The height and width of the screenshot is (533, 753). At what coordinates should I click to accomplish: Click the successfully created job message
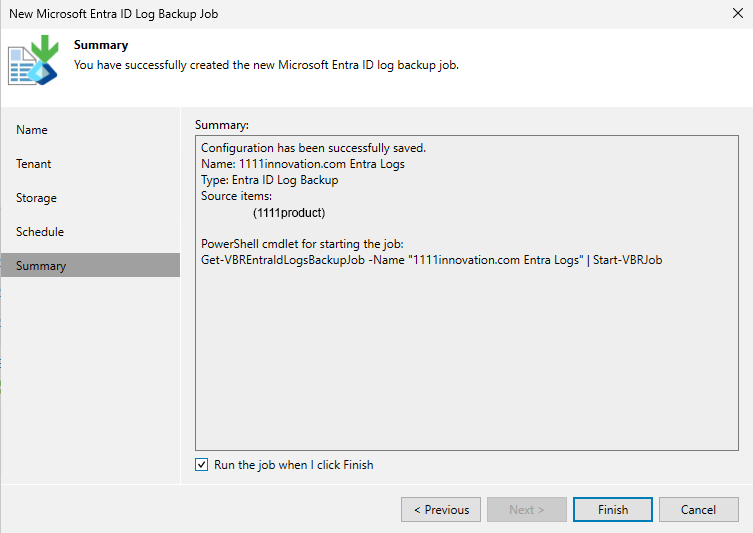(x=266, y=65)
